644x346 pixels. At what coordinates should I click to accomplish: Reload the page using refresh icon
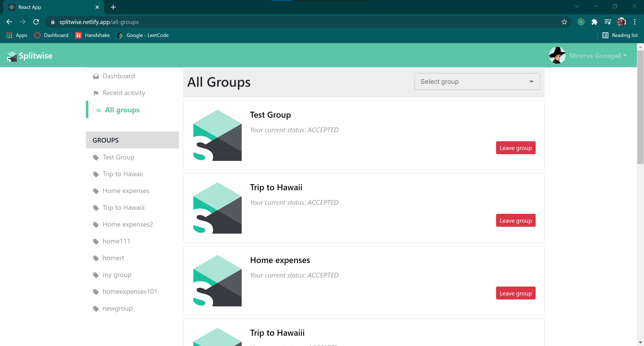(36, 22)
